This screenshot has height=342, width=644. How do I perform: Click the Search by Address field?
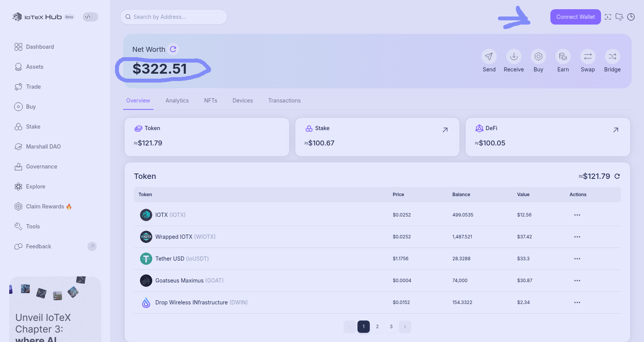[174, 17]
